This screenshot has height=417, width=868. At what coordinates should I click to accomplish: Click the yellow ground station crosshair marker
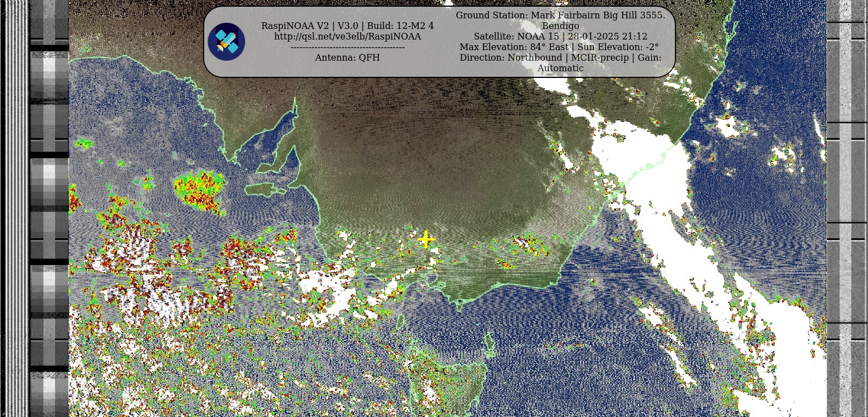pyautogui.click(x=426, y=239)
